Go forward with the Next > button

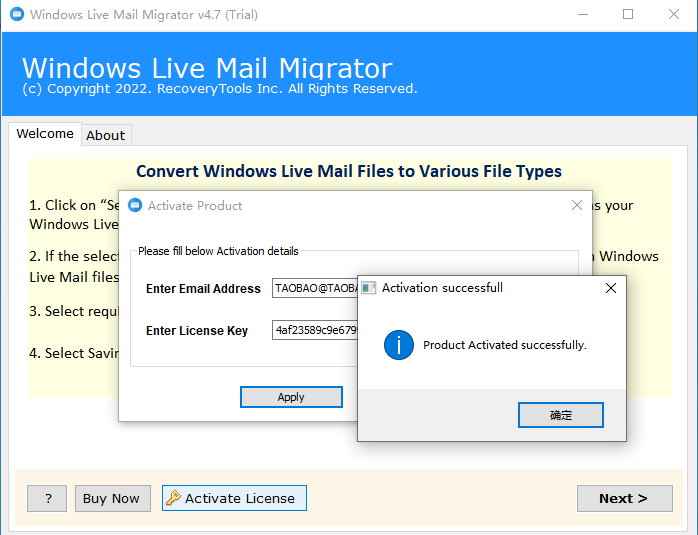[x=625, y=498]
